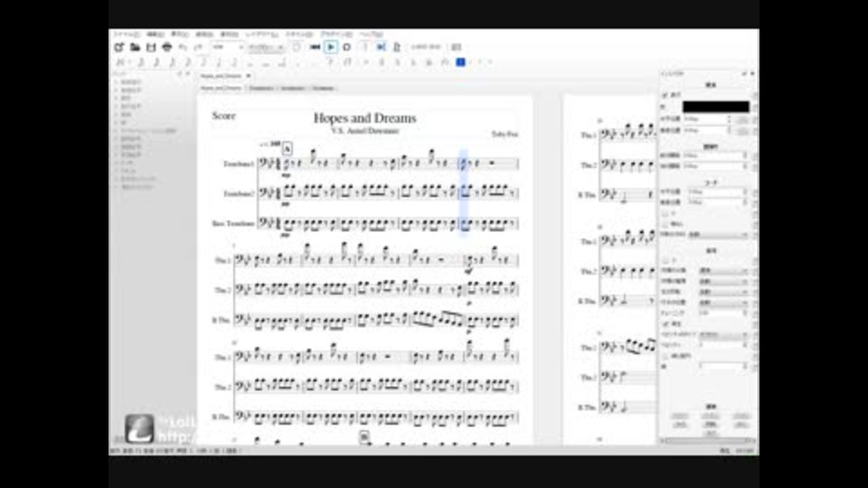Toggle chord Stemless checkbox in Inspector
The image size is (868, 488).
point(665,224)
